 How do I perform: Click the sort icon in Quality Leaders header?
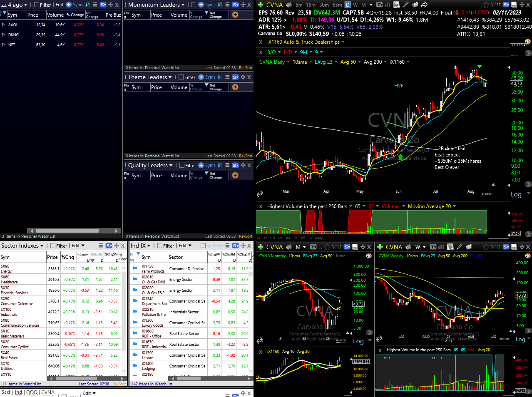click(x=220, y=165)
